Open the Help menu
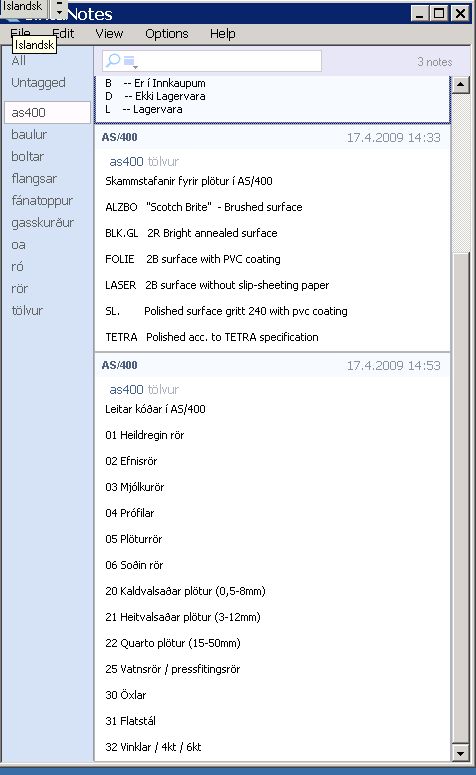476x775 pixels. (222, 34)
